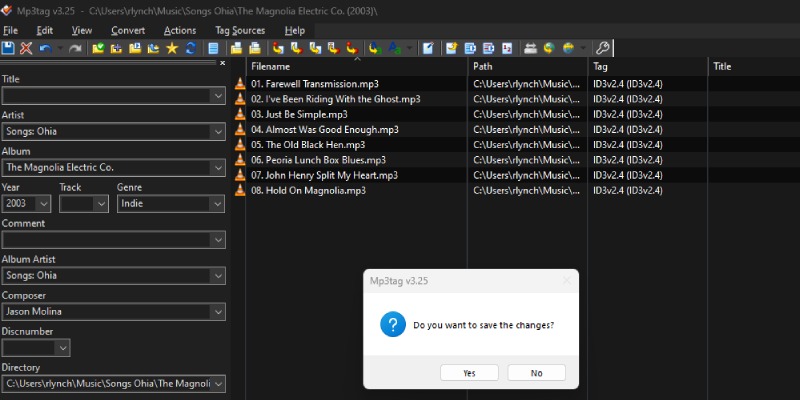Expand the Comment field dropdown

click(x=218, y=240)
